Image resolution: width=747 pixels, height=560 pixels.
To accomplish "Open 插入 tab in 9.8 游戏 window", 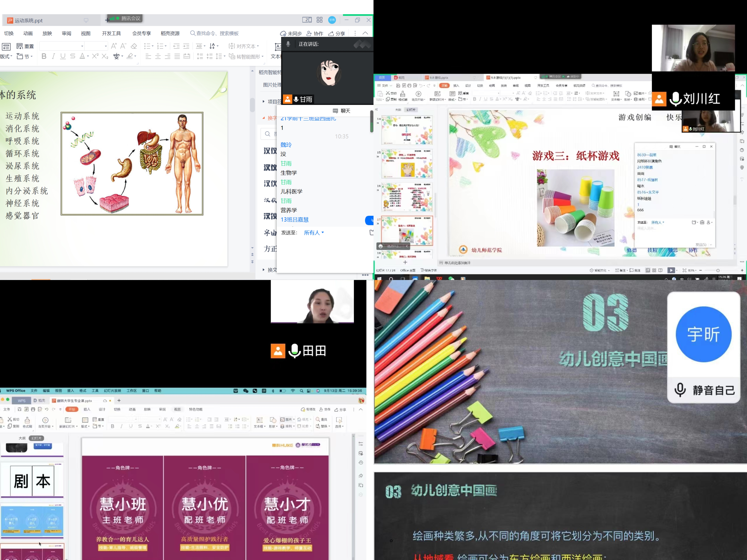I will click(x=456, y=86).
